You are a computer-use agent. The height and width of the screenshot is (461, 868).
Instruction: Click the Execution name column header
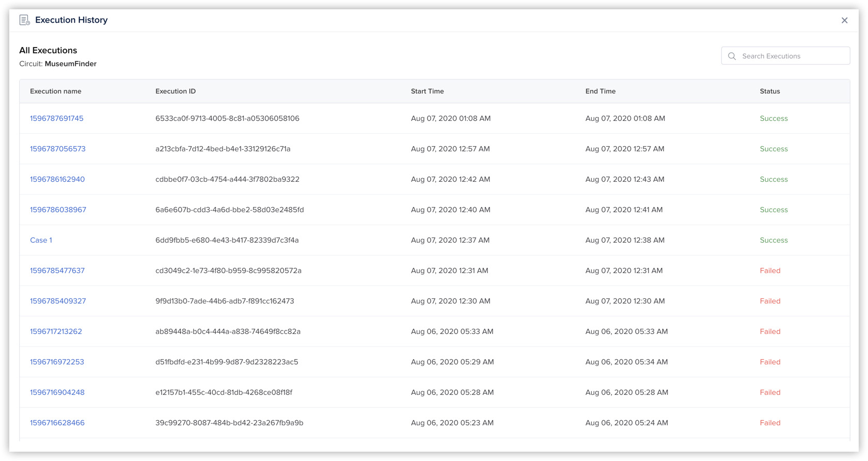point(55,91)
